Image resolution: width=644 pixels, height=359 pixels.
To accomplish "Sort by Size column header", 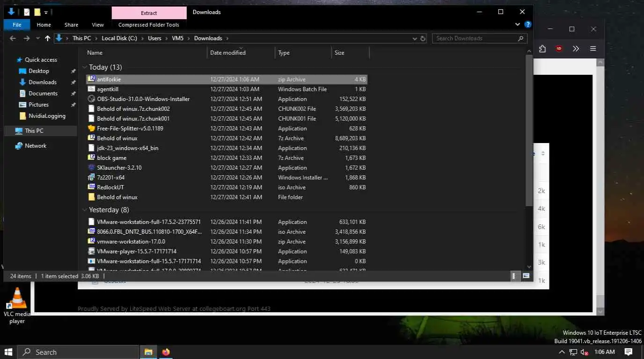I will pos(351,53).
